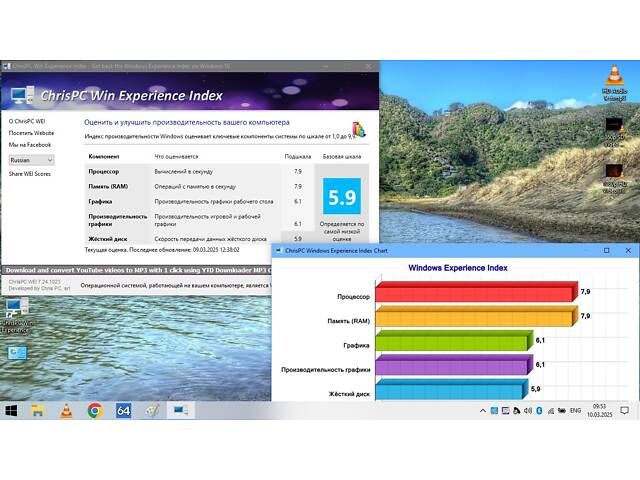This screenshot has height=480, width=640.
Task: Open the ChrisPC Win Experience desktop shortcut
Action: (16, 315)
